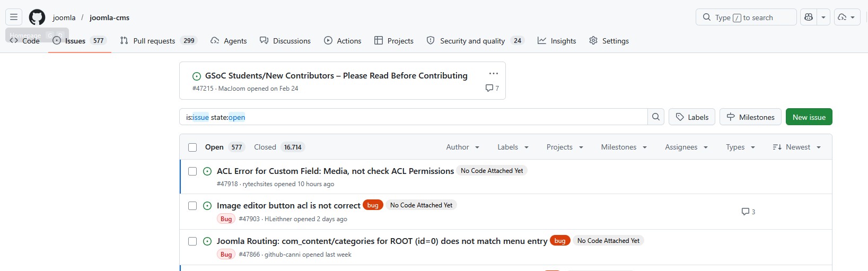Open the Newest sort dropdown
This screenshot has height=271, width=868.
[796, 147]
